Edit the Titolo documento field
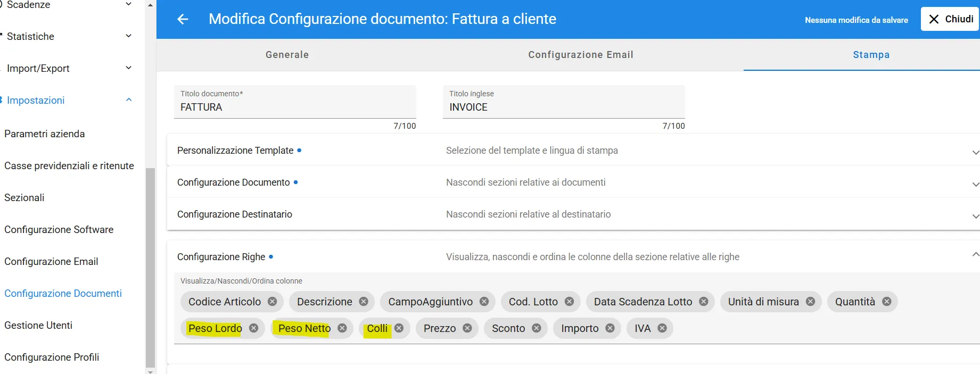Image resolution: width=980 pixels, height=374 pixels. point(295,102)
